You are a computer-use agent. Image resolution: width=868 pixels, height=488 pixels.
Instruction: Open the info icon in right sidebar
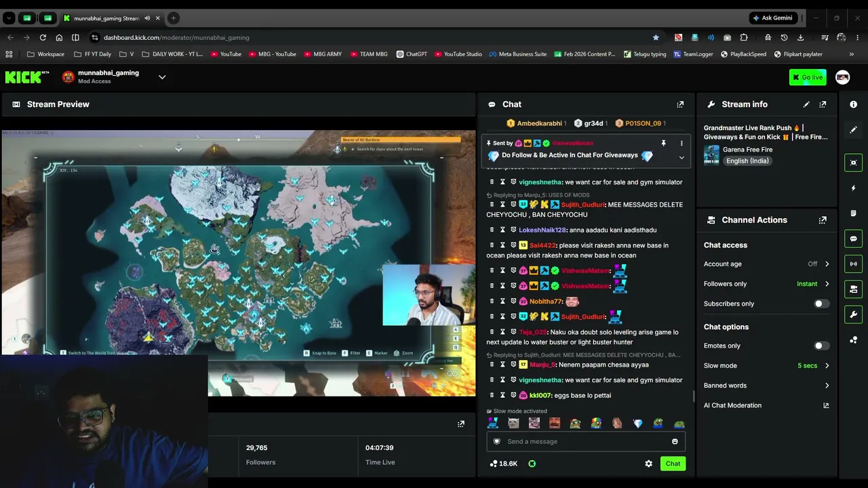tap(853, 104)
